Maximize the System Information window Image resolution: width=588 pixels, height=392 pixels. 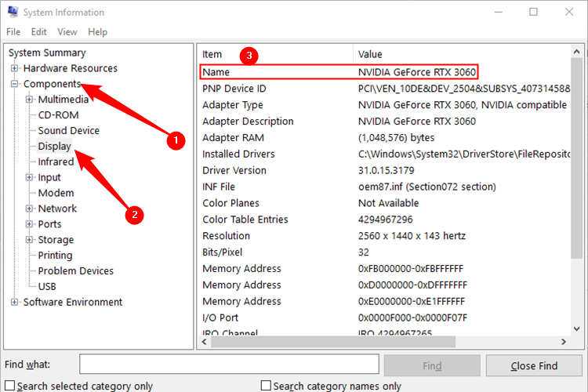pos(533,13)
